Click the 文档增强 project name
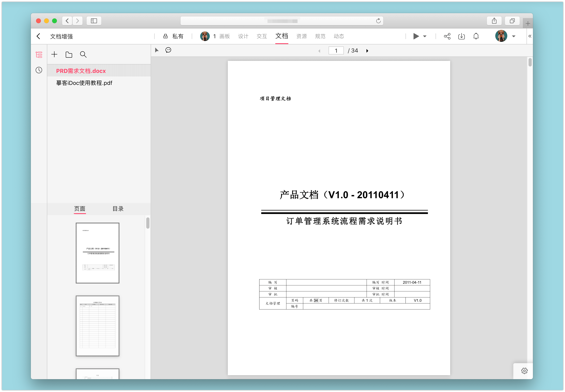Screen dimensions: 565x392 (62, 36)
